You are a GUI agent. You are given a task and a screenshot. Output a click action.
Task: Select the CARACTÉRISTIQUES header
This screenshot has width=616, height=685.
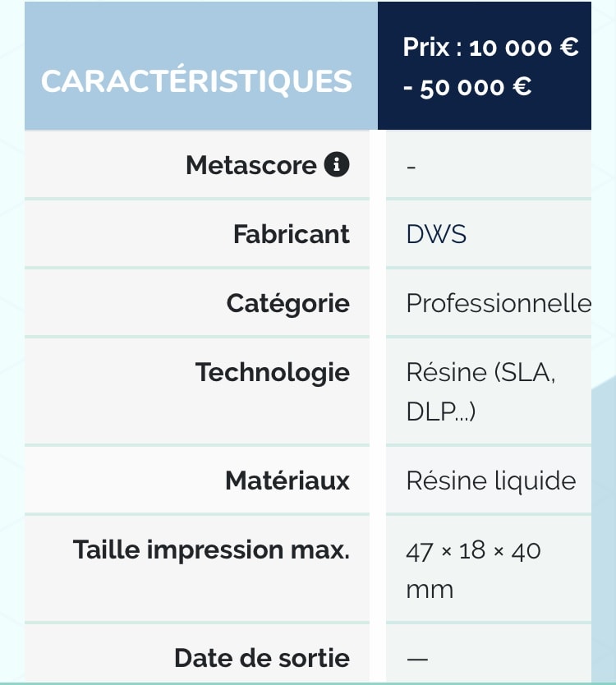pos(196,81)
